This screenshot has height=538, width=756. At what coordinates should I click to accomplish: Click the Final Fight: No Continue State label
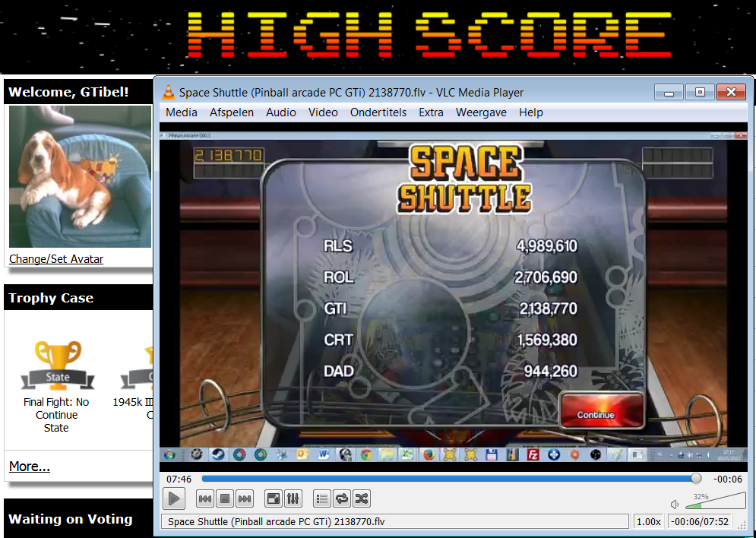(x=56, y=415)
